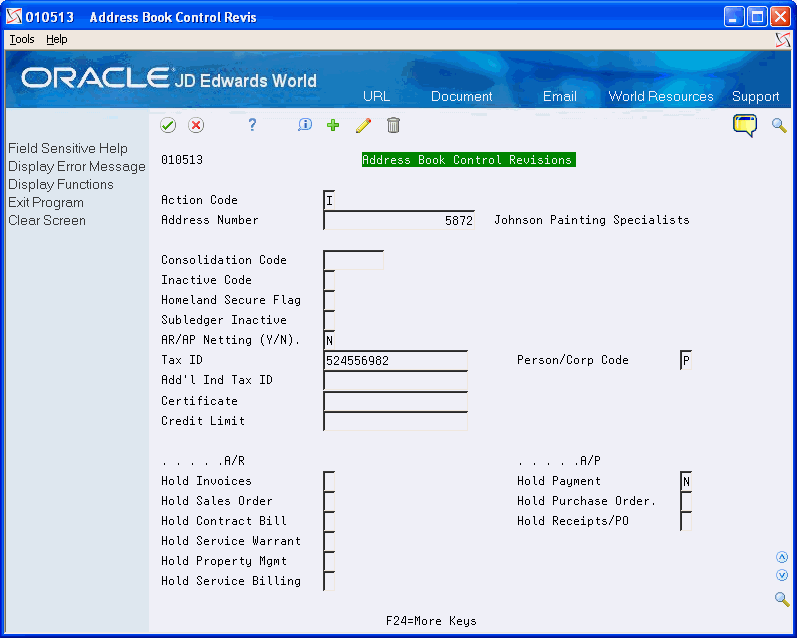797x638 pixels.
Task: Close the Address Book Control window
Action: pyautogui.click(x=780, y=17)
